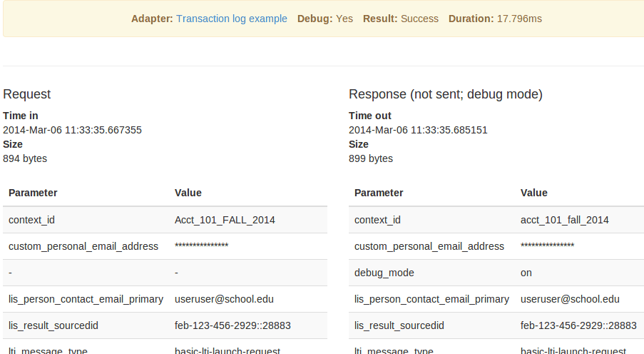Click the Result: Success status in banner

(x=400, y=19)
